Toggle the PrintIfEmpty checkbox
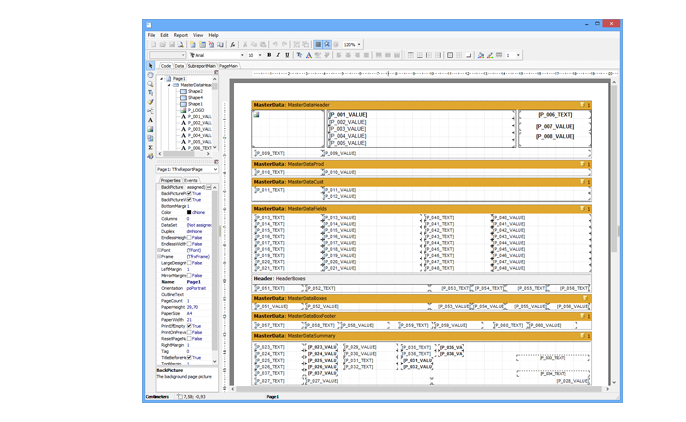The image size is (686, 422). click(189, 326)
